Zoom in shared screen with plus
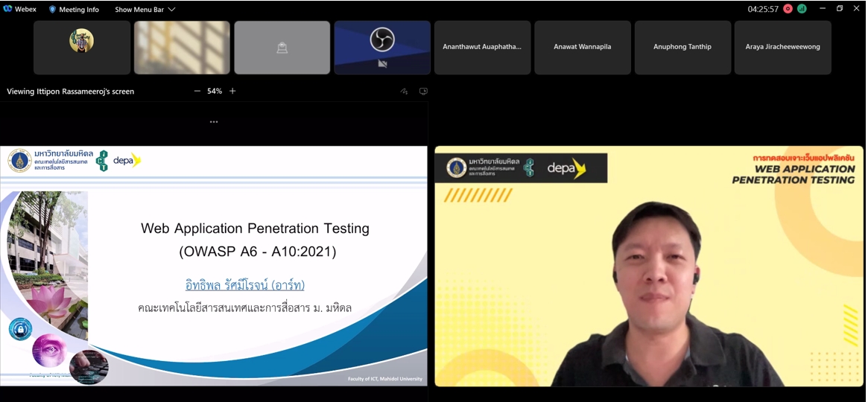Screen dimensions: 868x402 click(232, 91)
